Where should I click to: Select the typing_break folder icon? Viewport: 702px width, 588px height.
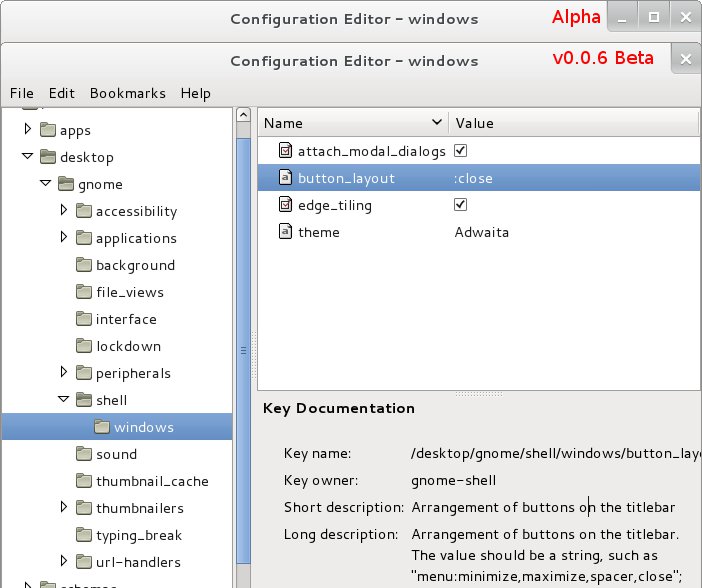pos(84,535)
